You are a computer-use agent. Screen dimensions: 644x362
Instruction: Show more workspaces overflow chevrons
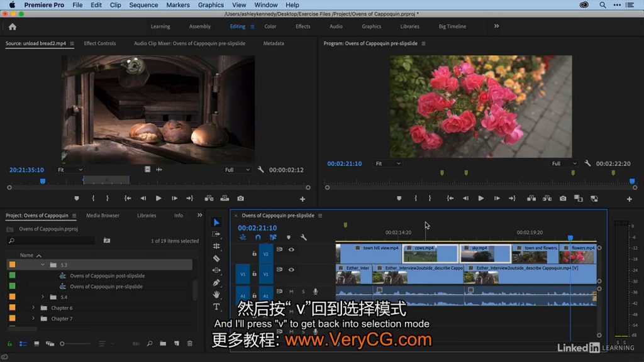(x=497, y=26)
